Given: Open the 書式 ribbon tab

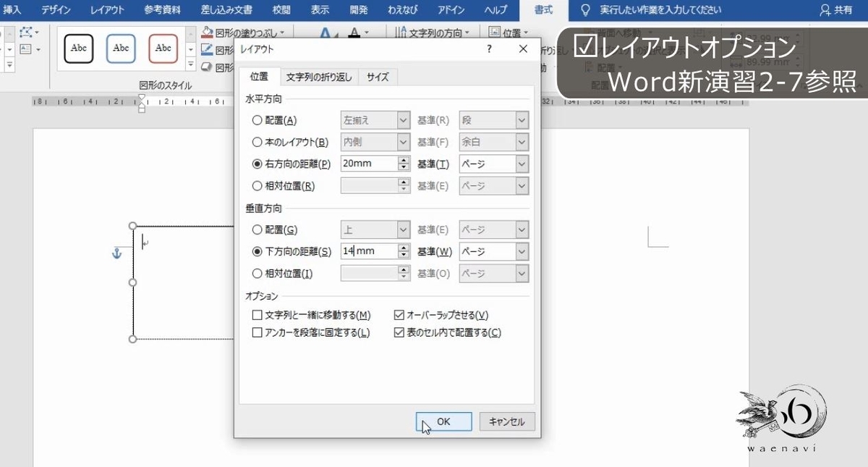Looking at the screenshot, I should [x=543, y=10].
